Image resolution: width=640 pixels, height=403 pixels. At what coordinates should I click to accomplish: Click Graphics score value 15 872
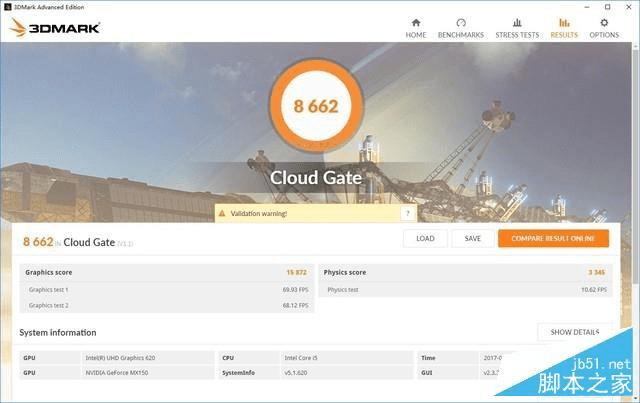point(296,272)
